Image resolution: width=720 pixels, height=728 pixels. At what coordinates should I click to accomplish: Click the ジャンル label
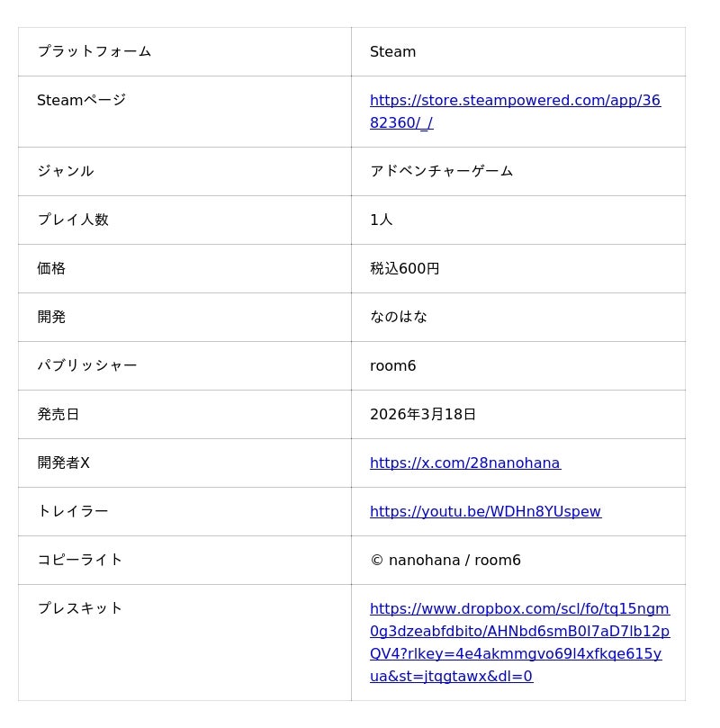click(x=65, y=171)
